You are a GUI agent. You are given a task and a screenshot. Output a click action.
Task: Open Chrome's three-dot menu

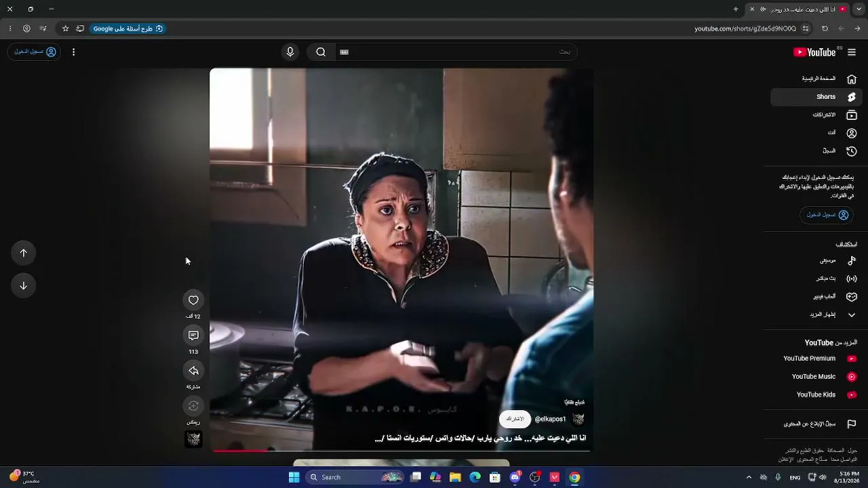[10, 28]
